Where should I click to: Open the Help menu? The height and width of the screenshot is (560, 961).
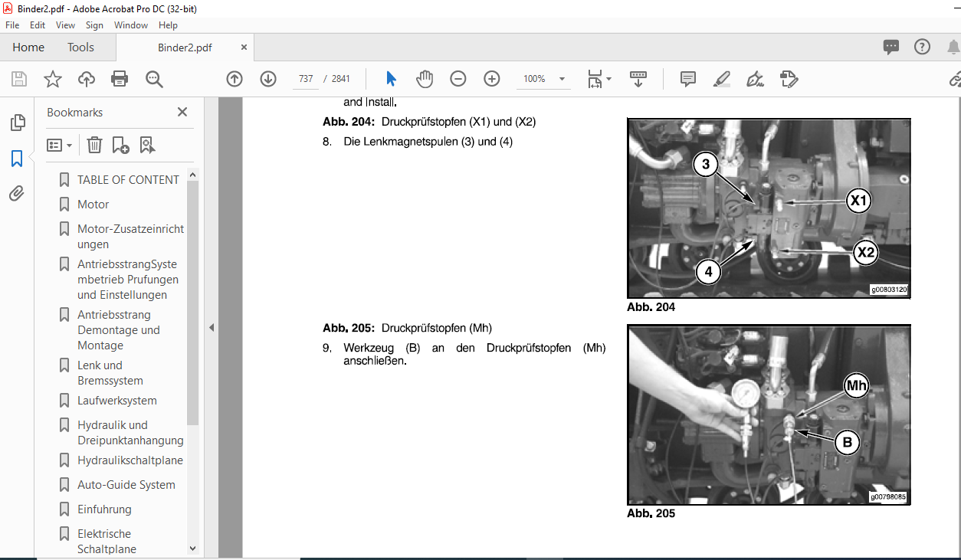[x=168, y=25]
